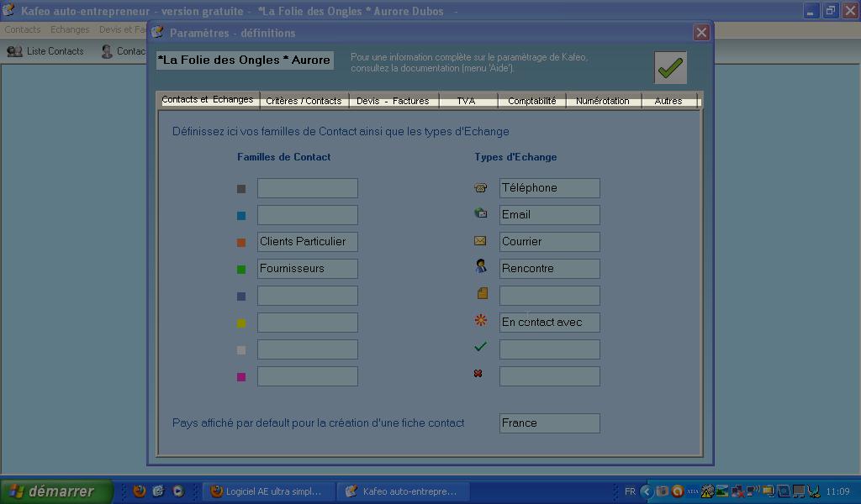Click the démarrer Start button
861x504 pixels.
click(55, 491)
